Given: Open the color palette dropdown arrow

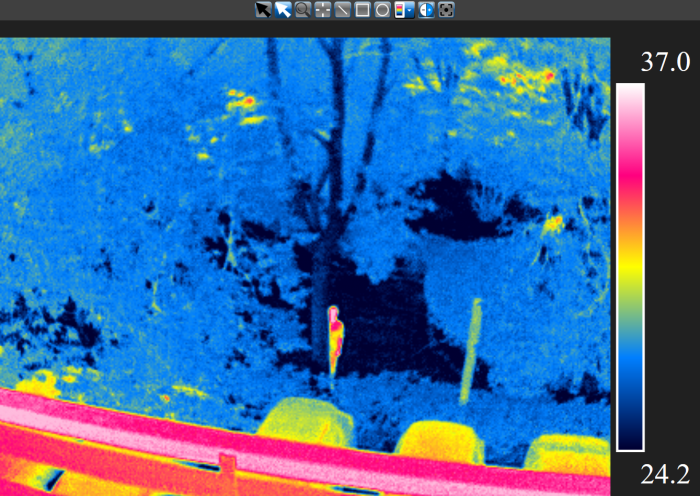Looking at the screenshot, I should click(x=410, y=10).
